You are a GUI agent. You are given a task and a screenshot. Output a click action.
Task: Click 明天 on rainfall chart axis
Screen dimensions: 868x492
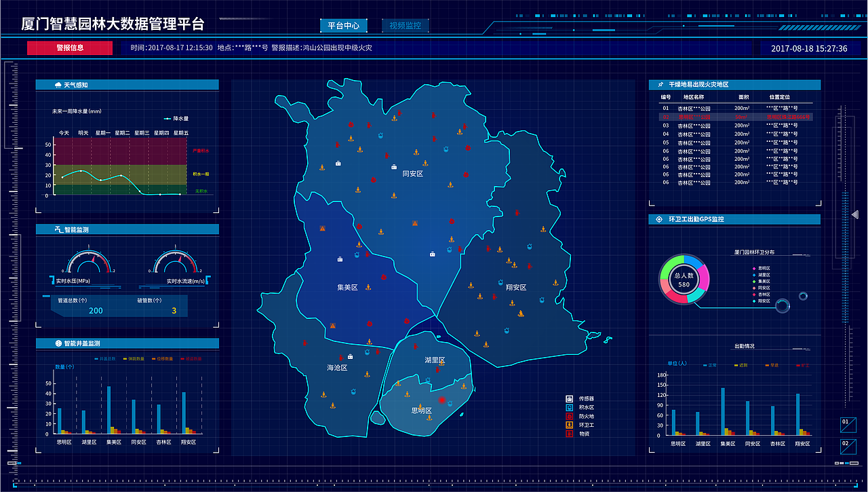tap(83, 133)
